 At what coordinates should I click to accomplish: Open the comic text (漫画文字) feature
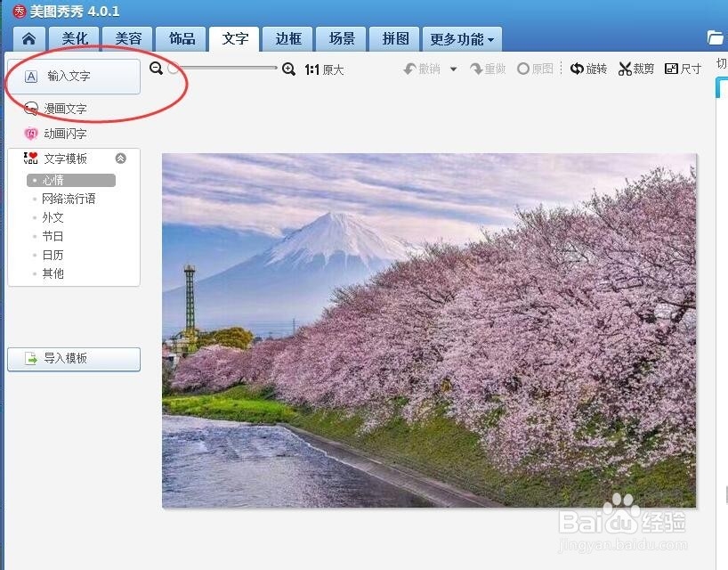coord(55,108)
